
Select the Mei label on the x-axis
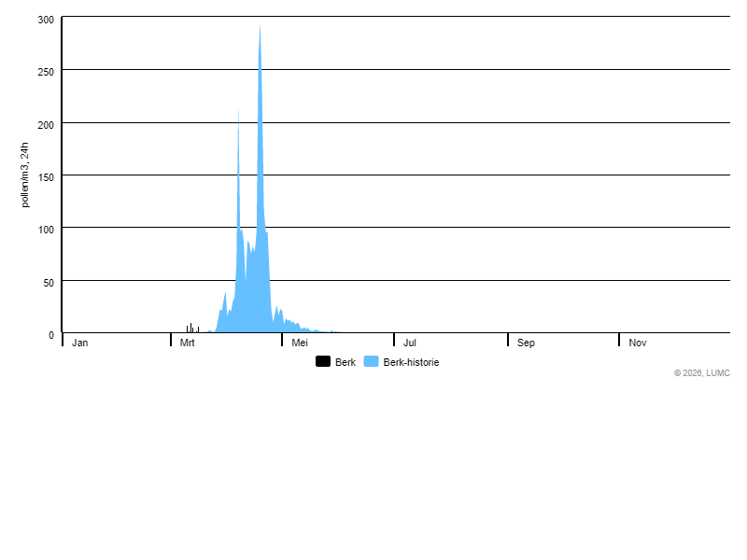coord(300,343)
